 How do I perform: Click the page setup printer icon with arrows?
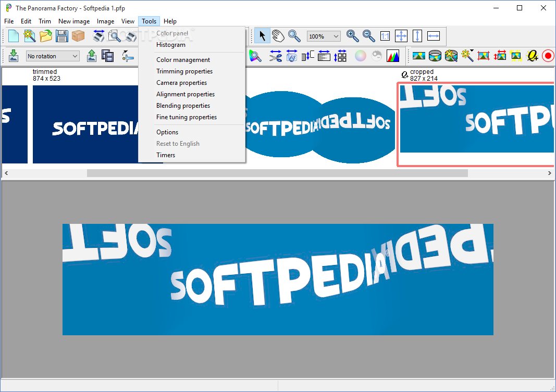(x=98, y=36)
